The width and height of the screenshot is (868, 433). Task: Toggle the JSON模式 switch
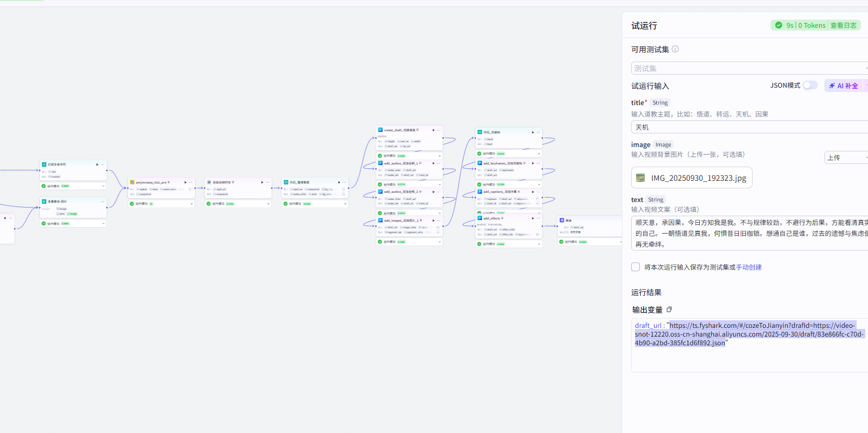810,85
